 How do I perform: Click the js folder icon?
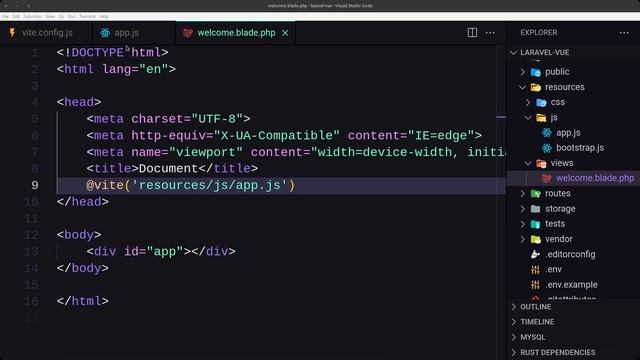(x=541, y=118)
